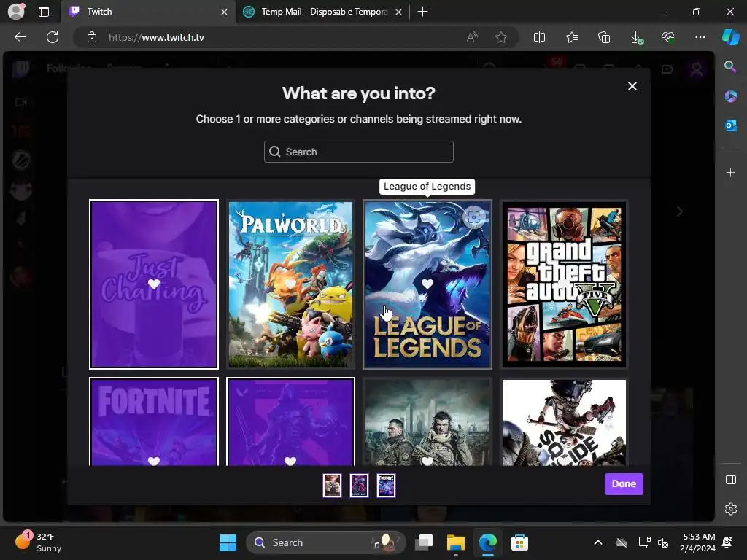The width and height of the screenshot is (747, 560).
Task: Open the Edge sidebar search icon
Action: [x=730, y=66]
